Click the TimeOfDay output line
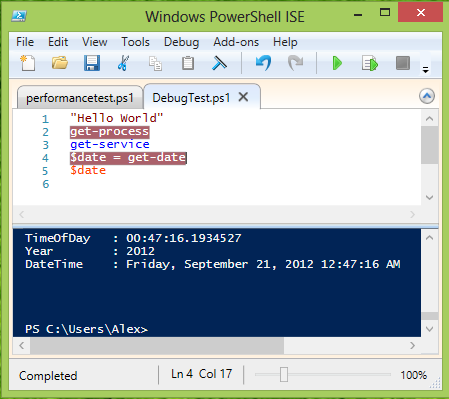 (x=133, y=238)
